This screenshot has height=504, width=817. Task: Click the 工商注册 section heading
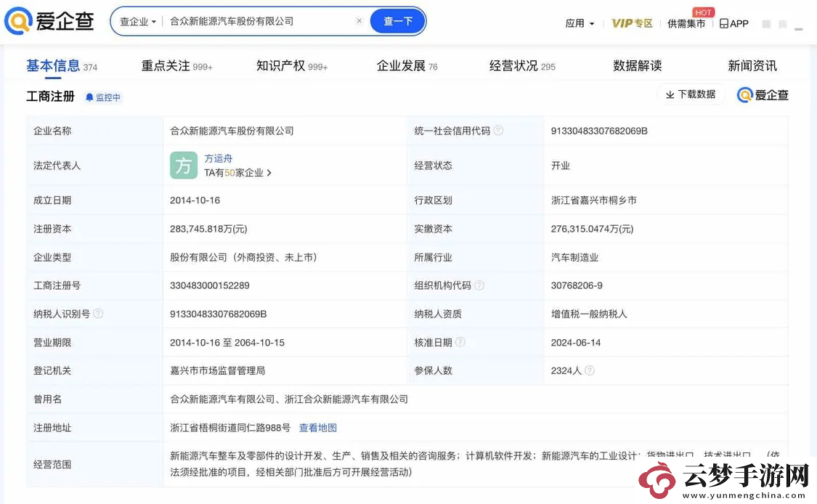51,97
